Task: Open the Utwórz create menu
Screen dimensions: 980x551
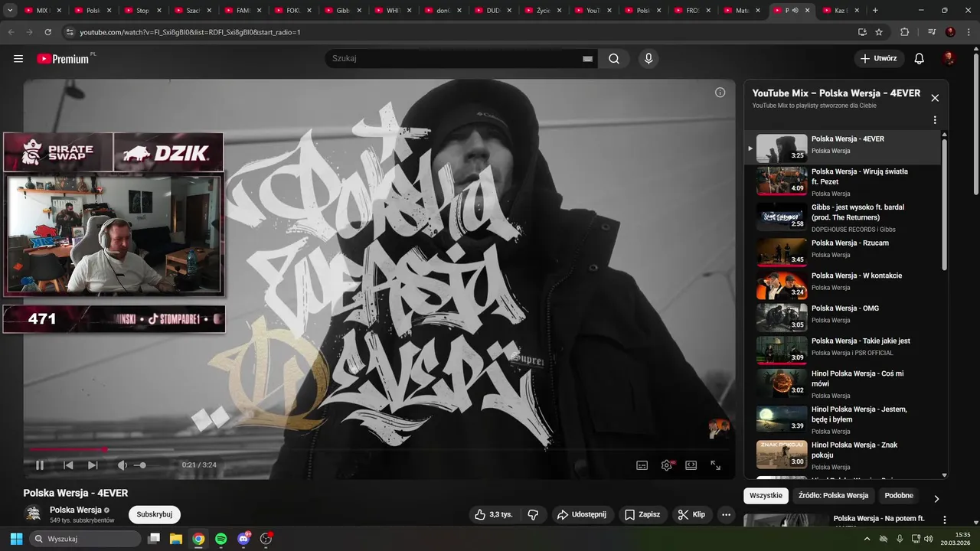Action: pos(879,59)
